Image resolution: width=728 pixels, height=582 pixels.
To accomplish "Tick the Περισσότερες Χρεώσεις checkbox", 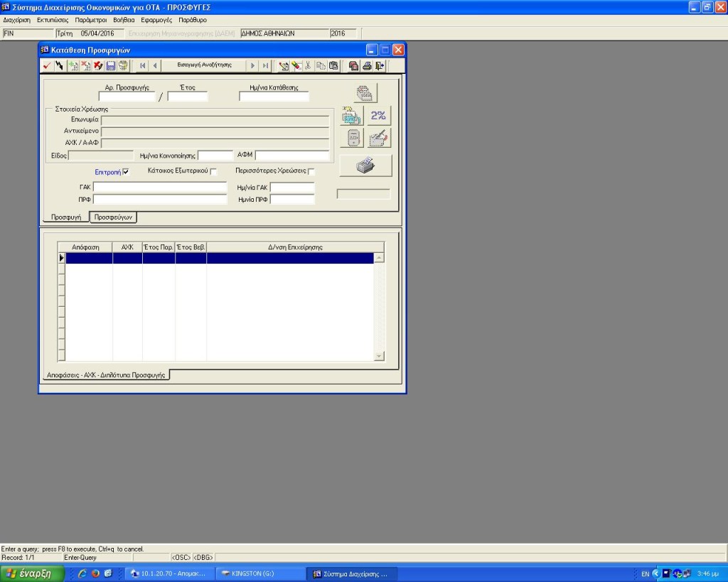I will point(311,172).
